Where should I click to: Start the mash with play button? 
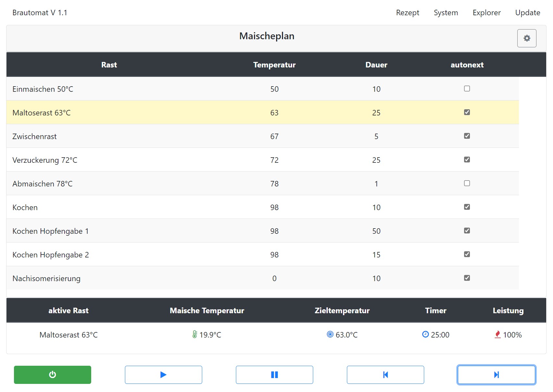point(163,375)
